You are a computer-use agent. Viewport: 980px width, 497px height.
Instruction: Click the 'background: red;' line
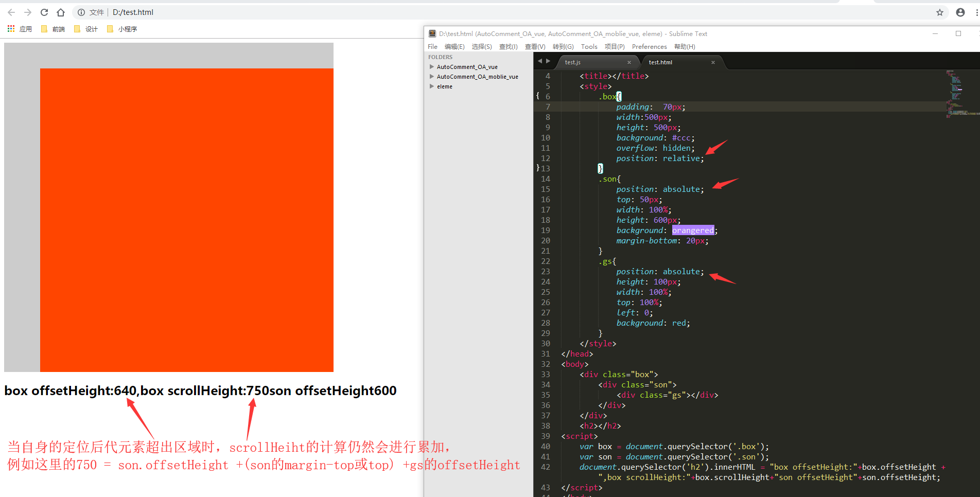(x=653, y=323)
